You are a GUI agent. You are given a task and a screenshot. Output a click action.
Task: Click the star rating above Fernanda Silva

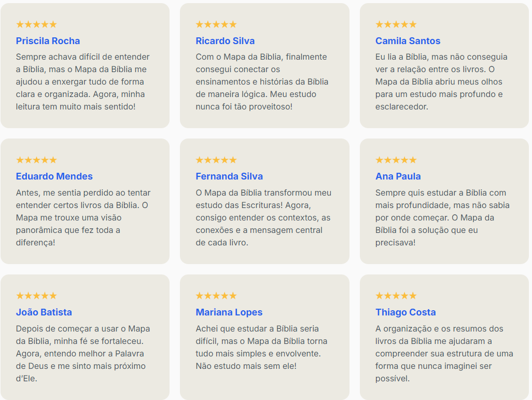216,160
